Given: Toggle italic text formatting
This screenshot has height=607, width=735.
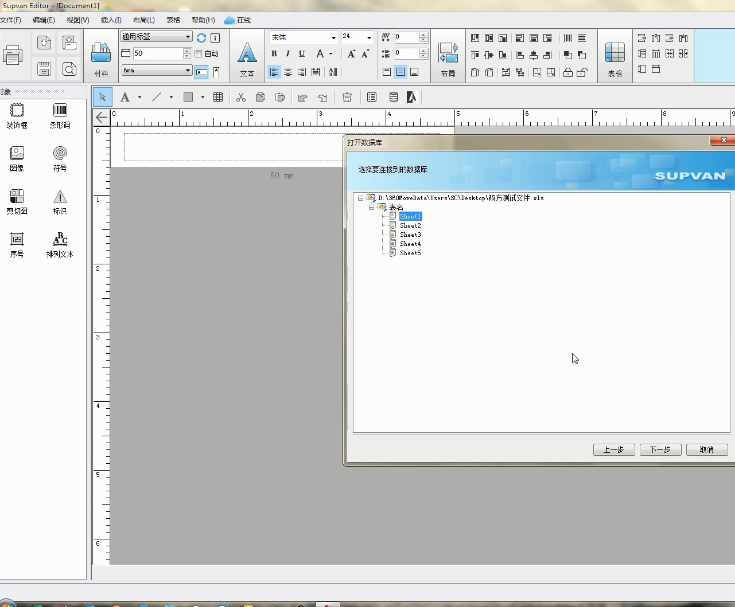Looking at the screenshot, I should 288,53.
